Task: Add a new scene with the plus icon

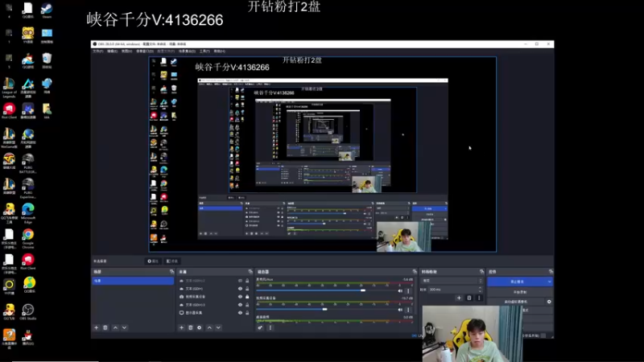Action: [x=96, y=327]
